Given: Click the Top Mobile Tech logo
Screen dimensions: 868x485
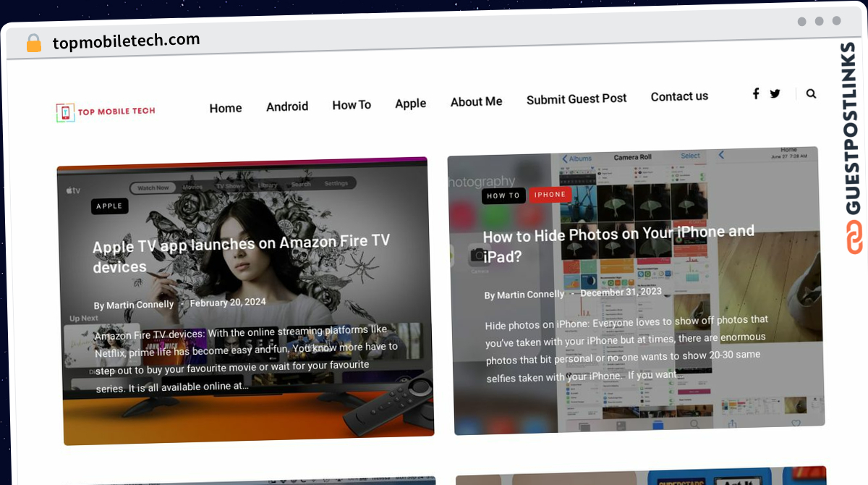Looking at the screenshot, I should 106,111.
